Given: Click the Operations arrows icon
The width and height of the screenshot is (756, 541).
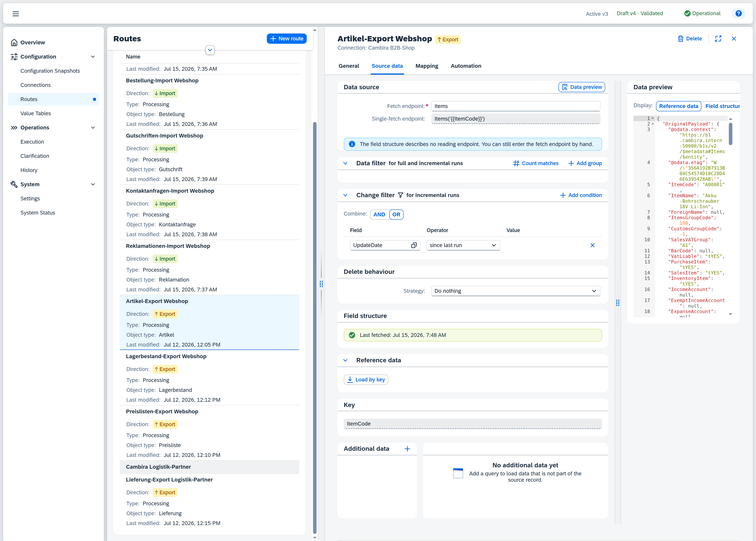Looking at the screenshot, I should [14, 128].
